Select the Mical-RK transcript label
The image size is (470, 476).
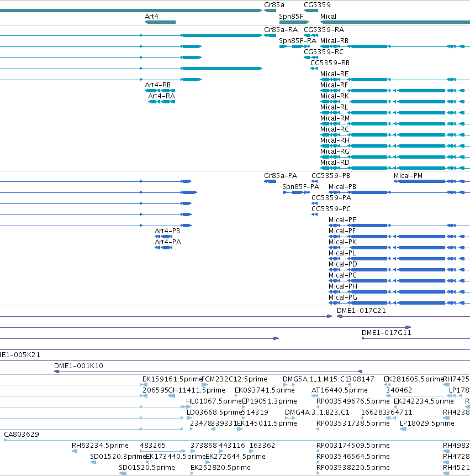point(335,96)
